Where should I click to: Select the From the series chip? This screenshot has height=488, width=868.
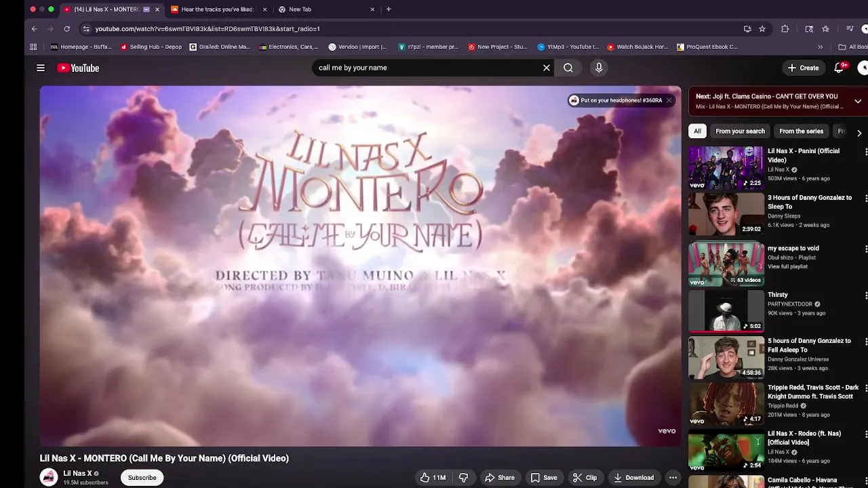point(801,131)
